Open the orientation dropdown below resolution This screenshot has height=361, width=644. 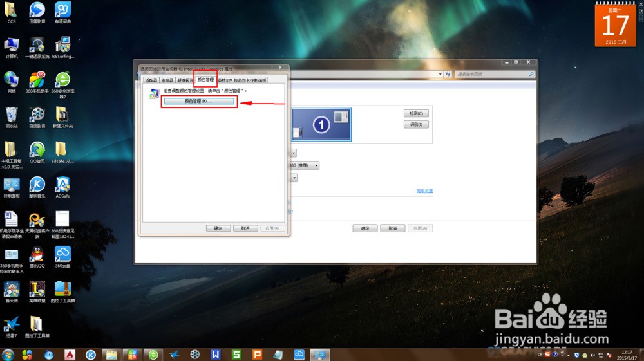pos(294,178)
